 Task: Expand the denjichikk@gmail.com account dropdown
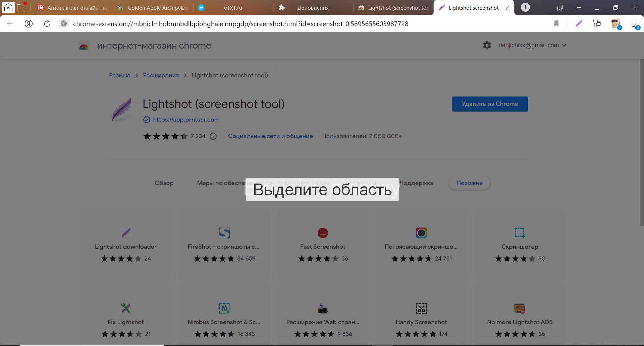point(532,45)
